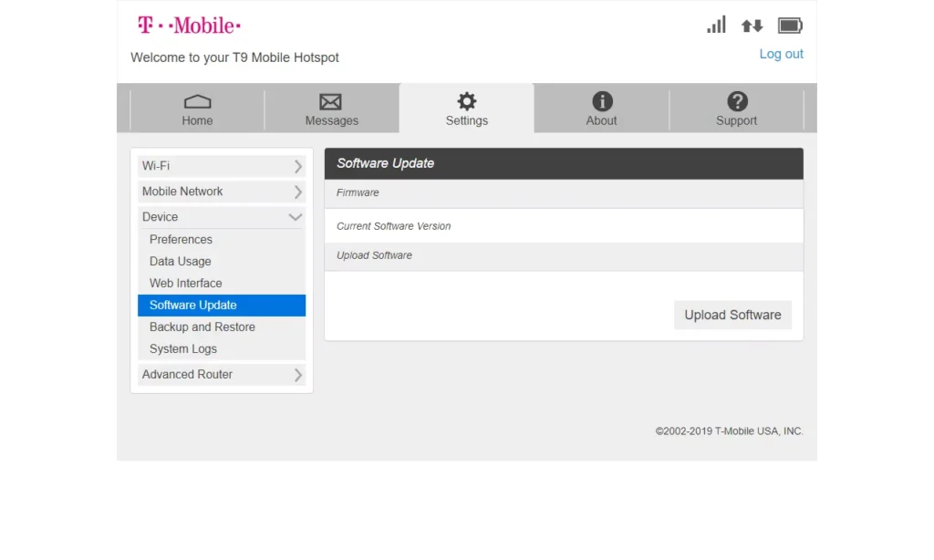
Task: Select the Settings tab
Action: 467,108
